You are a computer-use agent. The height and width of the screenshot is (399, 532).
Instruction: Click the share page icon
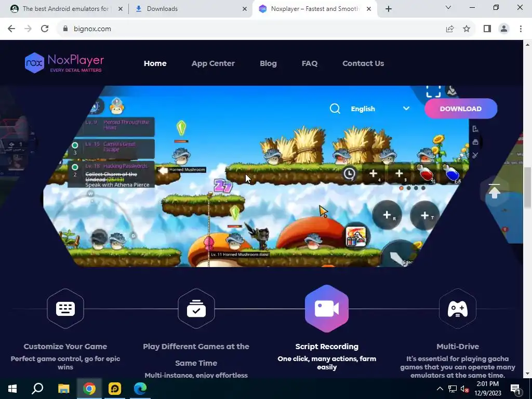(x=450, y=29)
